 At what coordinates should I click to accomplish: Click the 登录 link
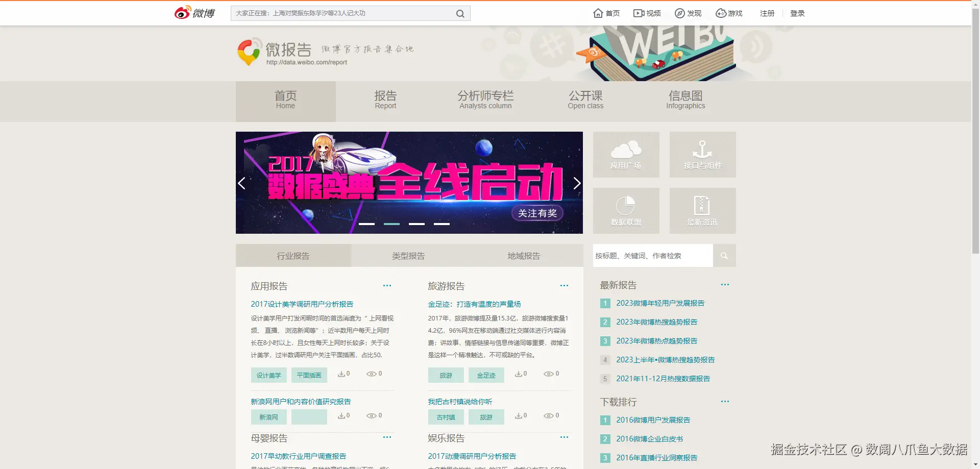tap(797, 13)
